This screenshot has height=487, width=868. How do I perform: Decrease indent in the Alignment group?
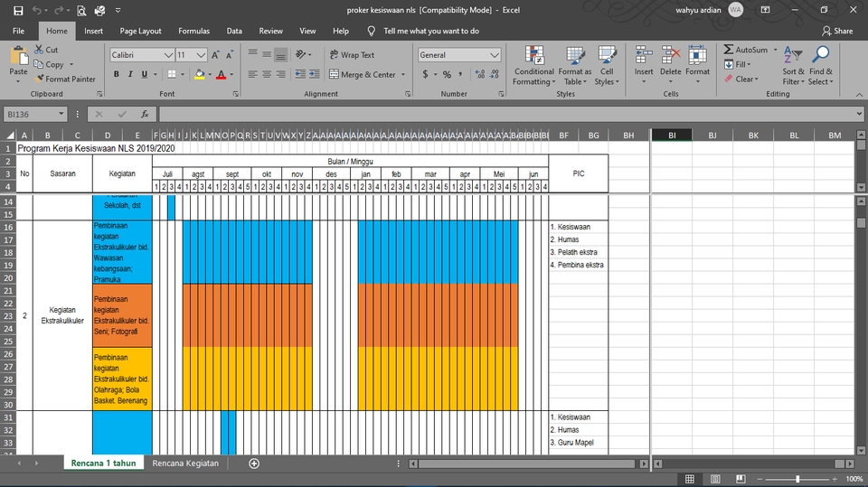[x=300, y=74]
